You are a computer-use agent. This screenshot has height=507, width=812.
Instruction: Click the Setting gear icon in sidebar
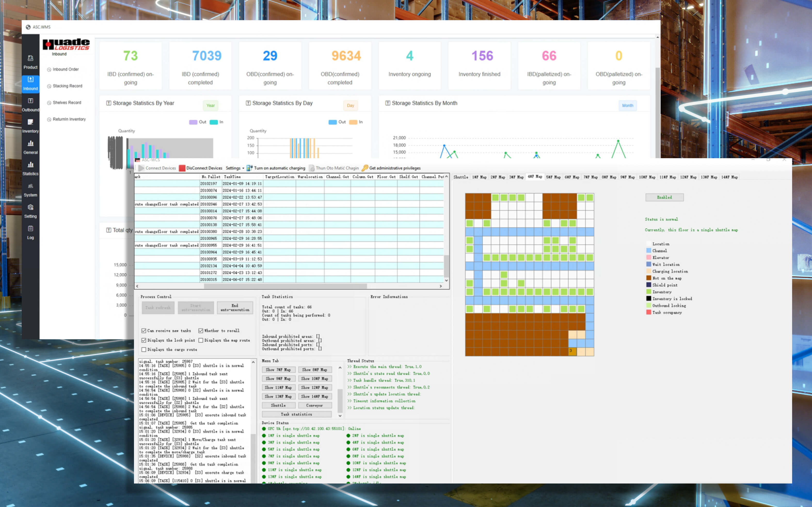30,207
